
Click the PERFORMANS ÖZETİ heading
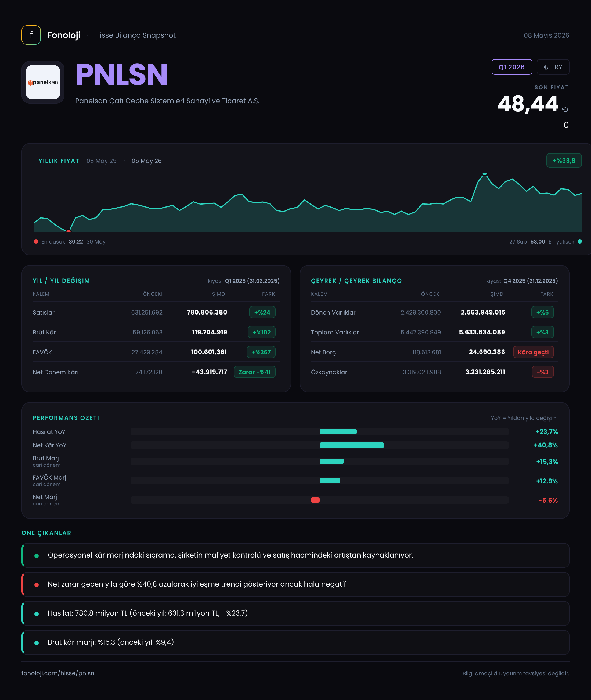[66, 418]
